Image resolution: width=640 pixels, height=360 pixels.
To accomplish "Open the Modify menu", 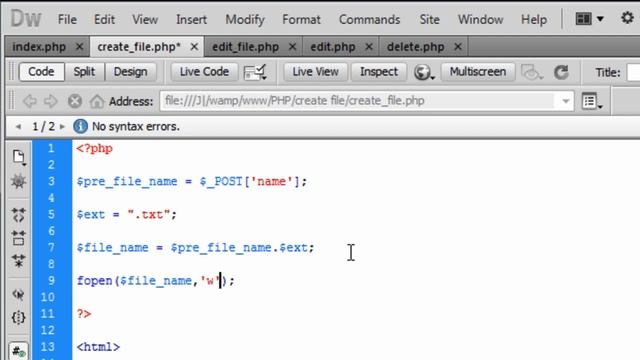I will click(x=245, y=20).
